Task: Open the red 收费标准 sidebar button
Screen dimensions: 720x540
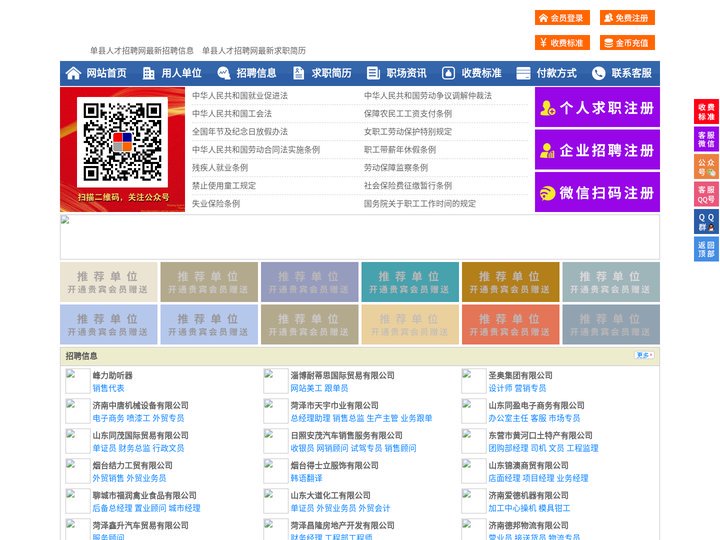Action: (706, 112)
